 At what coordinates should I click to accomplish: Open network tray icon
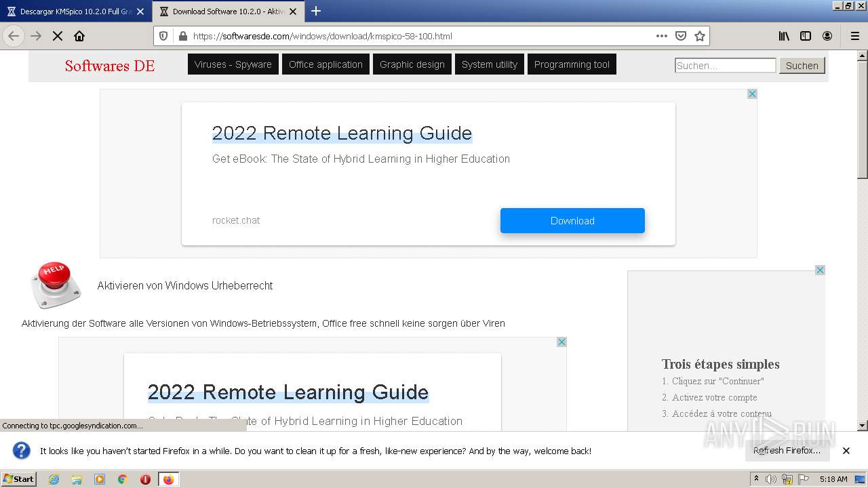pyautogui.click(x=787, y=479)
